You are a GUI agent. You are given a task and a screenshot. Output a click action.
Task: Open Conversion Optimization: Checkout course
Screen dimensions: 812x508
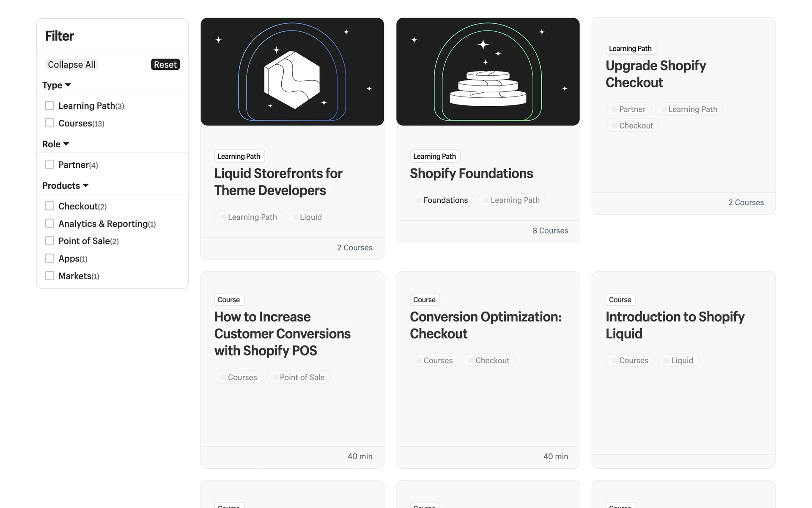point(486,325)
